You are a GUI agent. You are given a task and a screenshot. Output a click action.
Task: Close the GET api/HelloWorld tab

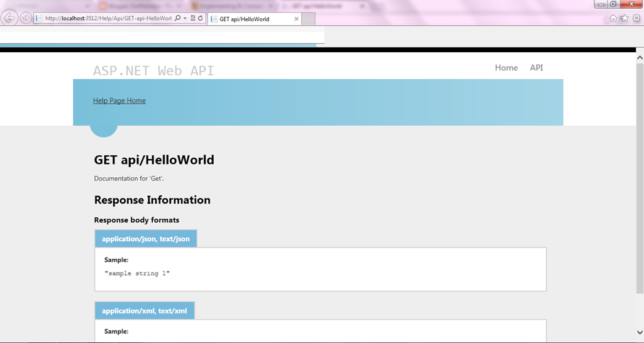pyautogui.click(x=297, y=19)
